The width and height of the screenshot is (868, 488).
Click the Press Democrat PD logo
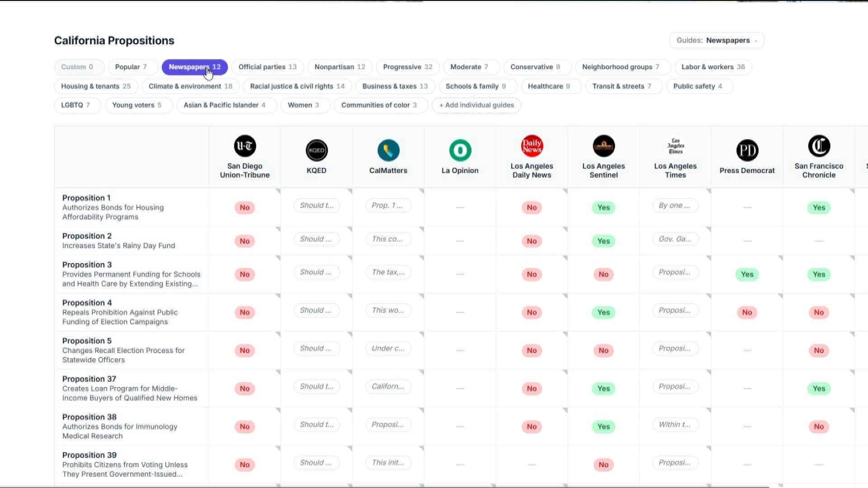(x=747, y=150)
